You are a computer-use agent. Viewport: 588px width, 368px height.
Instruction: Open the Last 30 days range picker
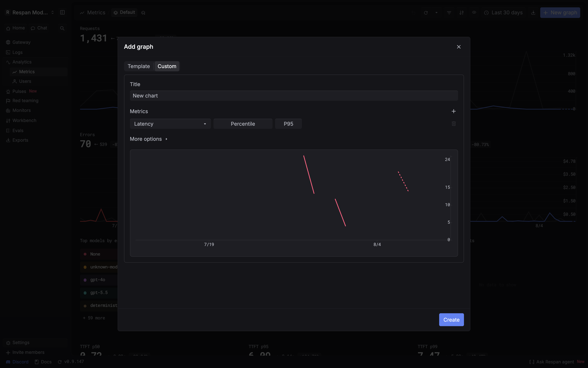coord(503,13)
